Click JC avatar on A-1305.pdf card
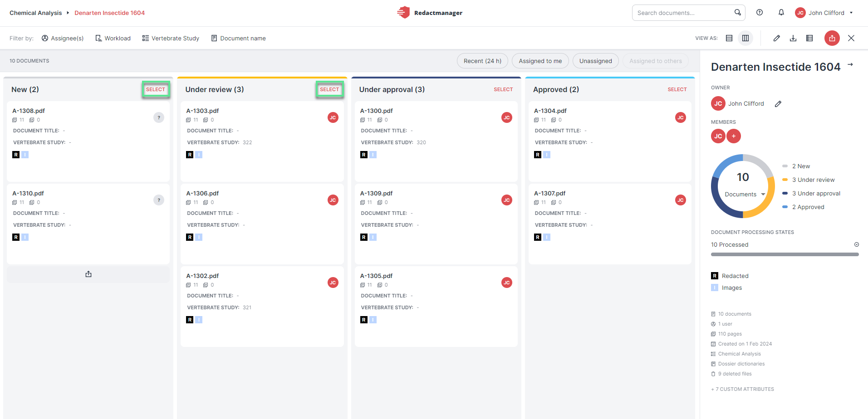Image resolution: width=868 pixels, height=419 pixels. (507, 283)
